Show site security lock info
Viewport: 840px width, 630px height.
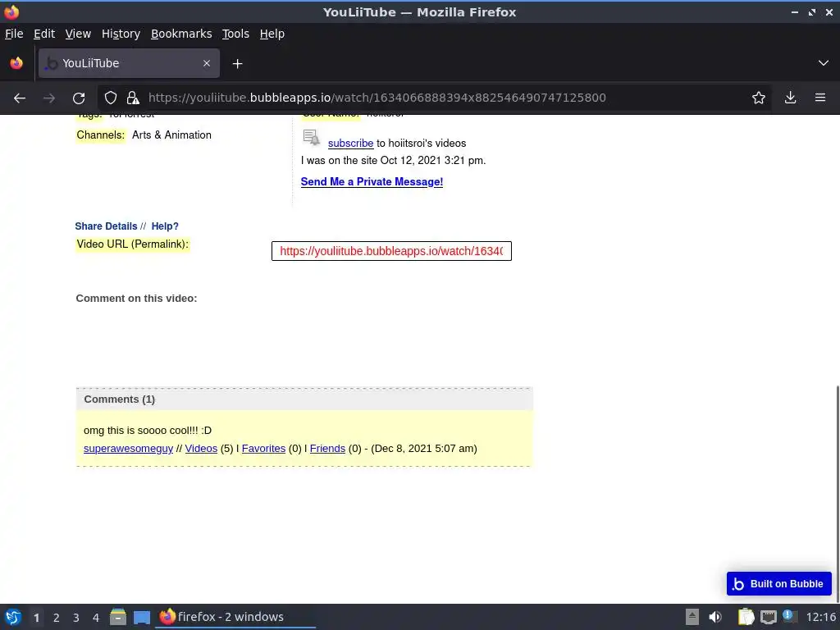pos(133,98)
